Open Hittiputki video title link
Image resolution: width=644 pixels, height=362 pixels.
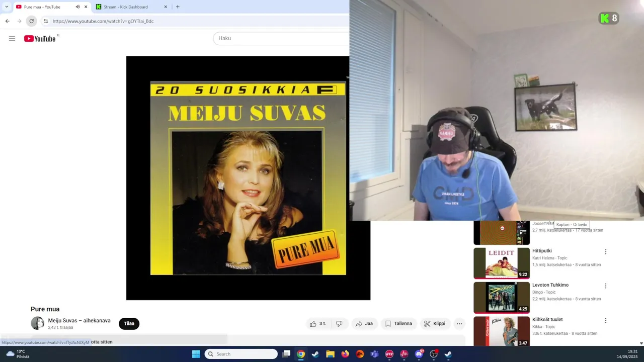(x=542, y=251)
